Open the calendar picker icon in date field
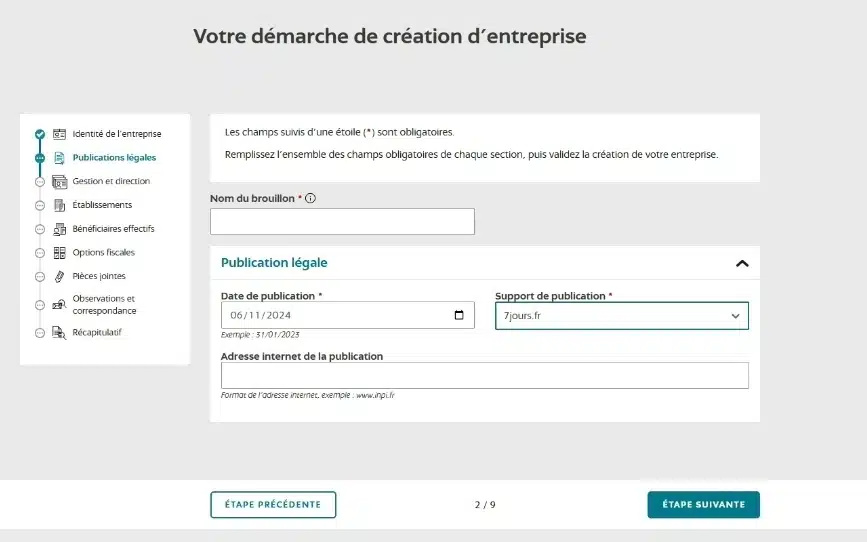 [x=459, y=315]
